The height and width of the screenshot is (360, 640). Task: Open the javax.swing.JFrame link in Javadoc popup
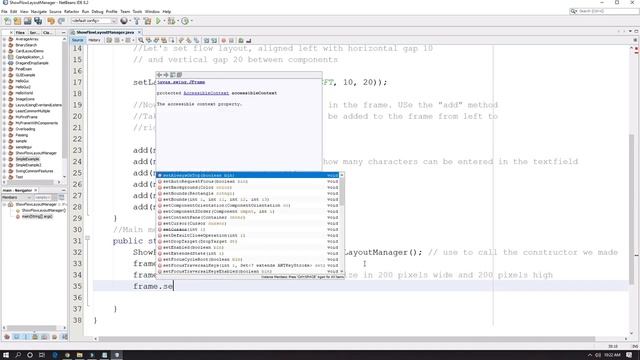(181, 82)
